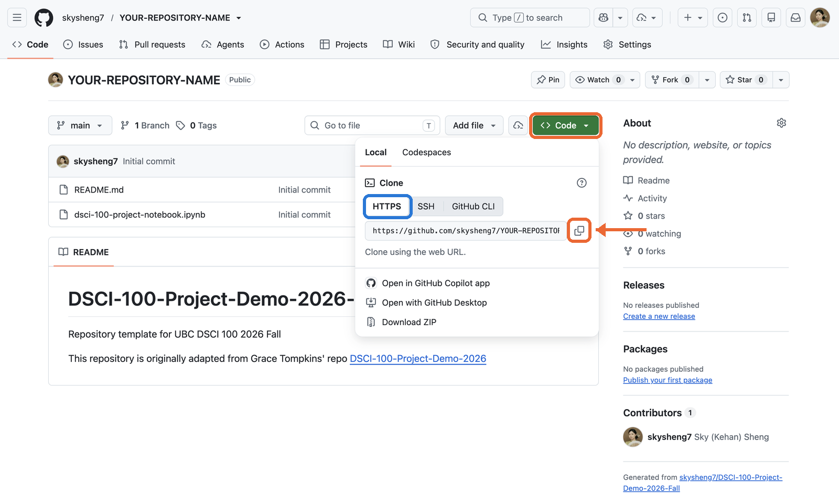Open the Insights tab

tap(564, 45)
